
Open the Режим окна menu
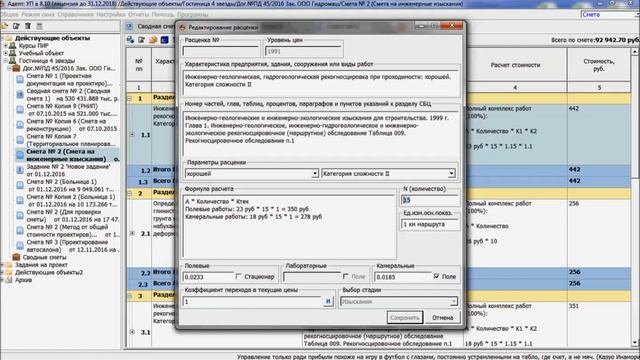tap(38, 14)
